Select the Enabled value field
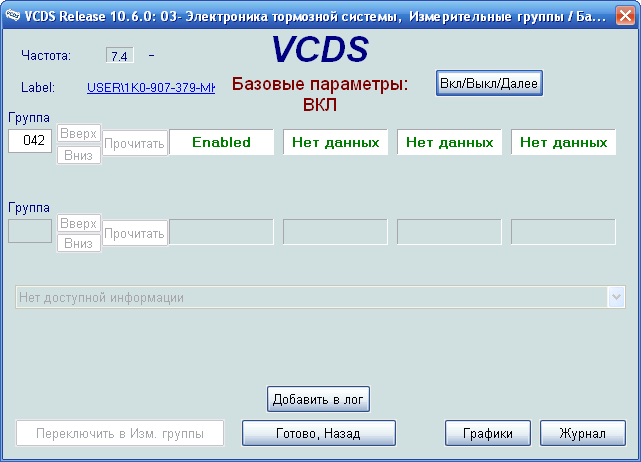 [221, 142]
